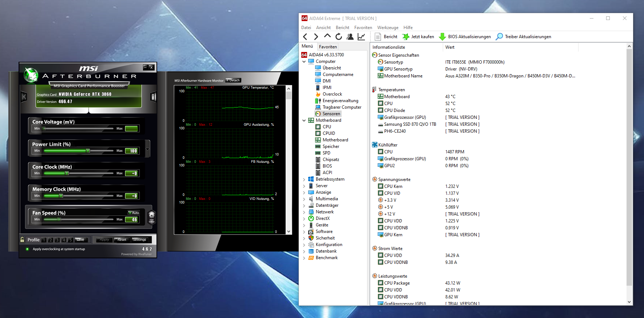
Task: Open the Ansicht menu
Action: click(x=323, y=28)
